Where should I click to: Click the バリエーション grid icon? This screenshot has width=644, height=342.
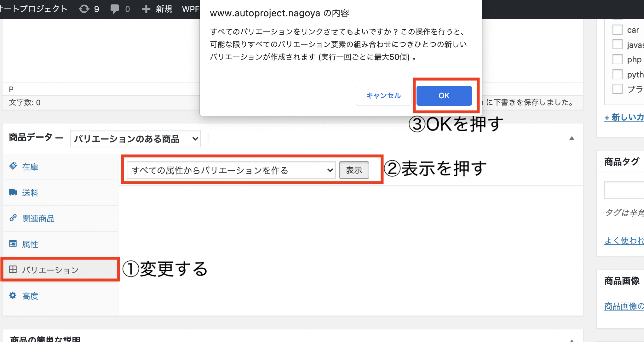pos(13,269)
